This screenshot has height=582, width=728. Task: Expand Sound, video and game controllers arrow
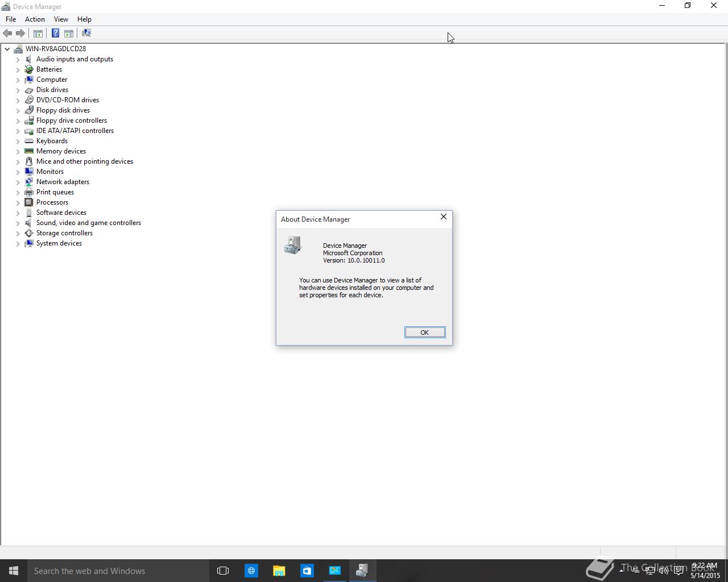click(x=18, y=223)
